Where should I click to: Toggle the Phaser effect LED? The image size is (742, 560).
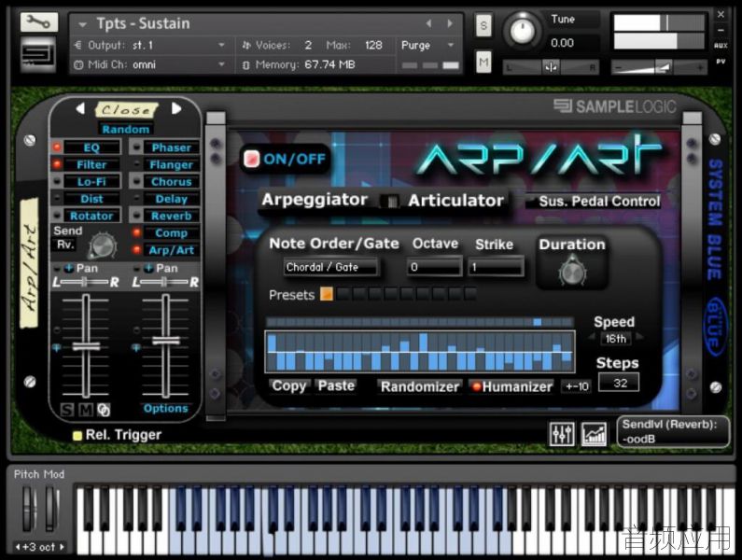coord(136,147)
